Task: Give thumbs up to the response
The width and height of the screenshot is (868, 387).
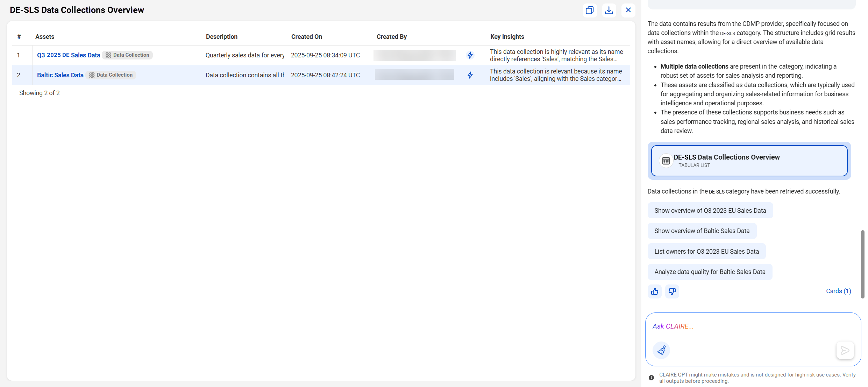Action: point(655,291)
